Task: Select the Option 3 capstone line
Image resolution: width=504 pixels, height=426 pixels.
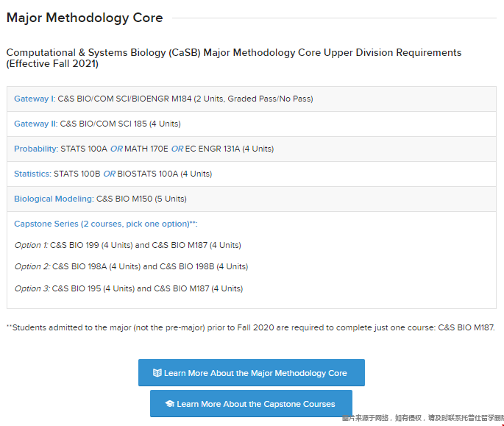Action: [128, 288]
